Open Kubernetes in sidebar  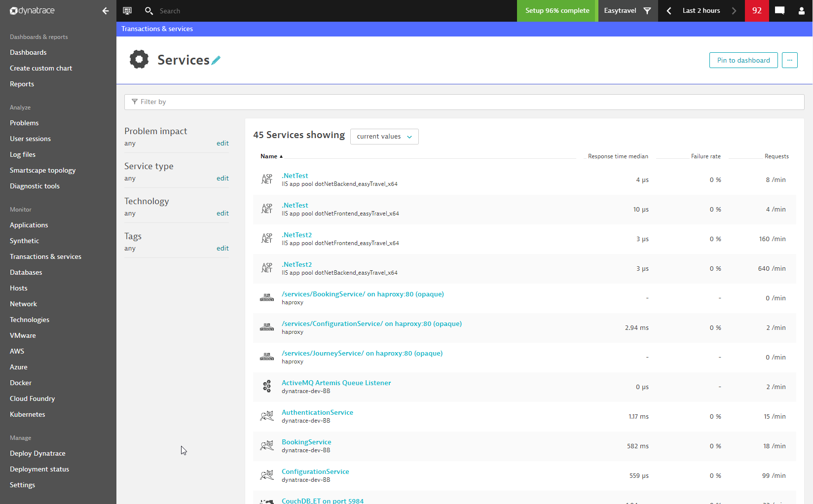[27, 414]
